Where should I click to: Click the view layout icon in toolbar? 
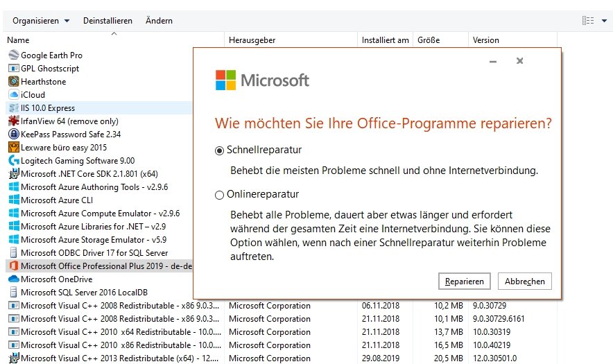(587, 21)
